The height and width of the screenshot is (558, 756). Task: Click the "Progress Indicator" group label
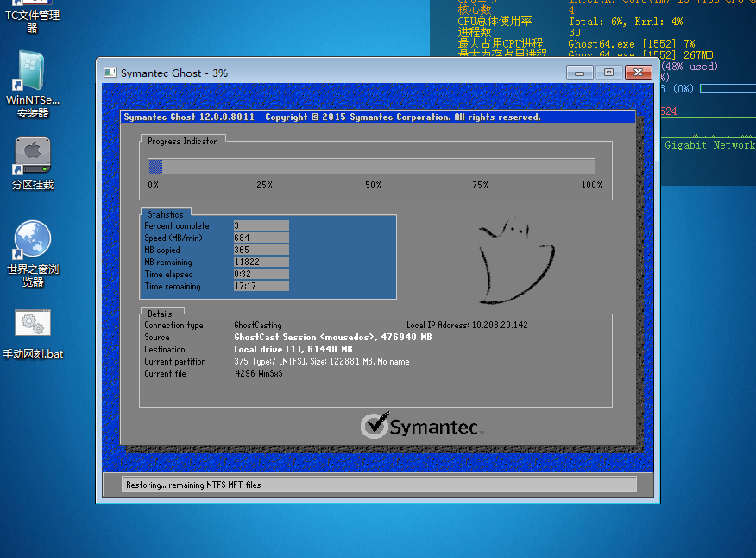tap(182, 141)
